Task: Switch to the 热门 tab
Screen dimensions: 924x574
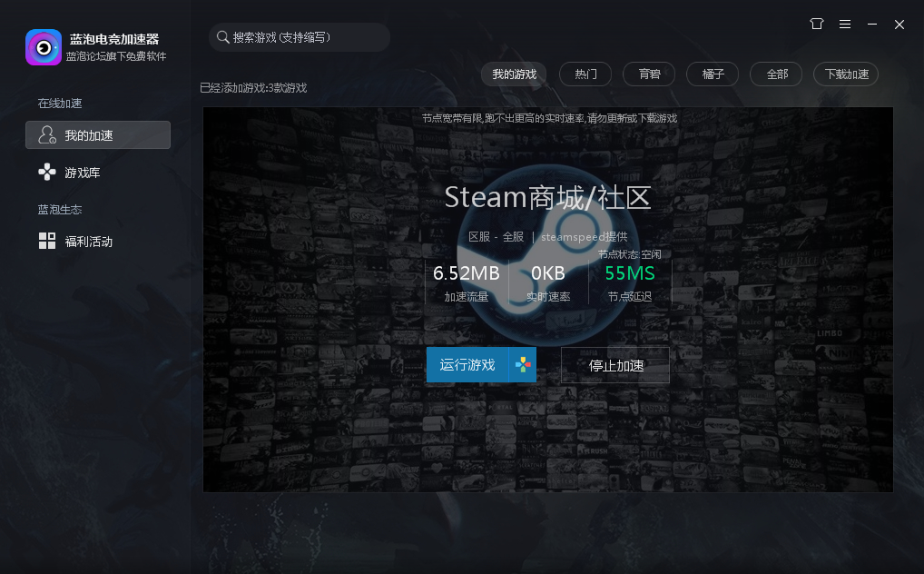Action: click(585, 74)
